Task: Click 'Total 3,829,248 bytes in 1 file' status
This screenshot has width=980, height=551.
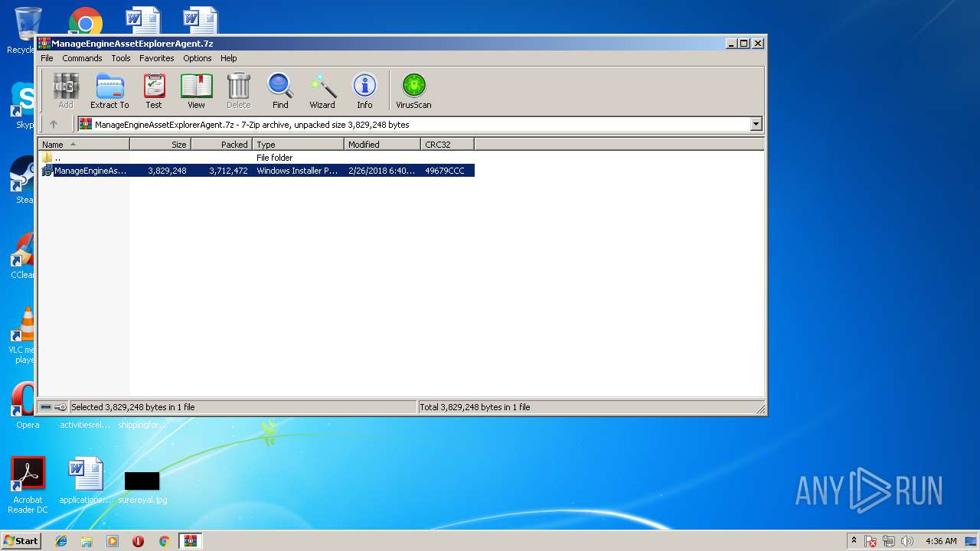Action: coord(475,407)
